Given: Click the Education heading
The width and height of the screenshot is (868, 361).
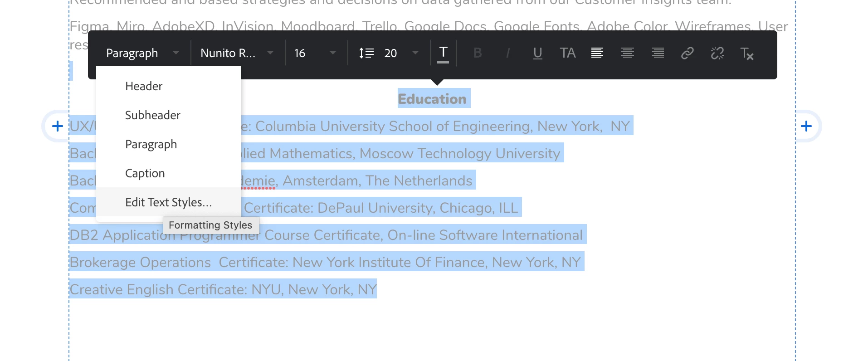Looking at the screenshot, I should tap(432, 99).
